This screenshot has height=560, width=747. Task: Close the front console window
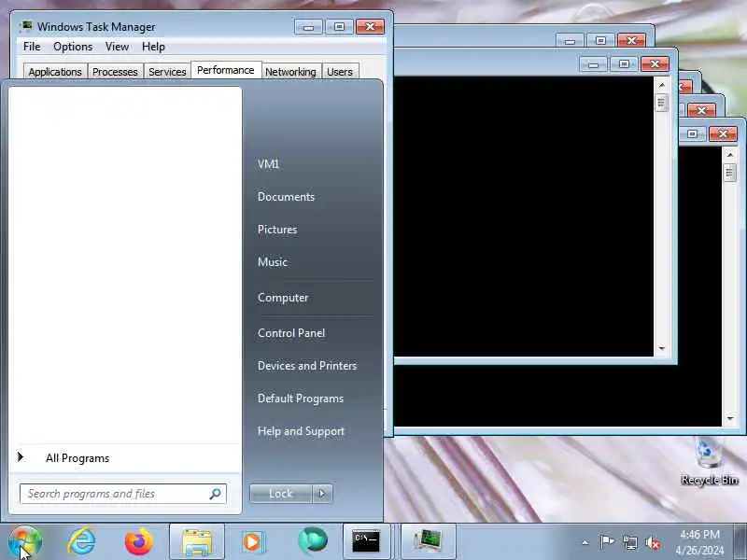655,63
